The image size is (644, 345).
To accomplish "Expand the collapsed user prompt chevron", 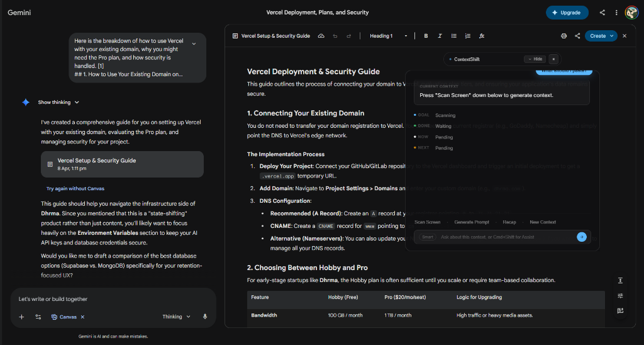I will (194, 44).
